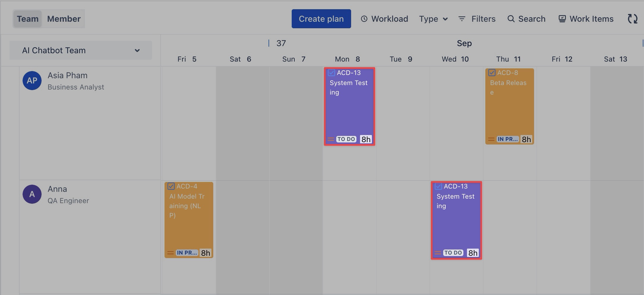Image resolution: width=644 pixels, height=295 pixels.
Task: Click the Filters funnel icon
Action: point(462,19)
